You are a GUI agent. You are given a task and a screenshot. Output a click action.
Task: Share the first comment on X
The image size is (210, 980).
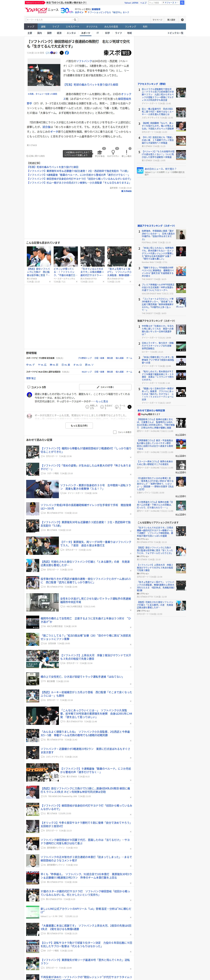(x=130, y=407)
